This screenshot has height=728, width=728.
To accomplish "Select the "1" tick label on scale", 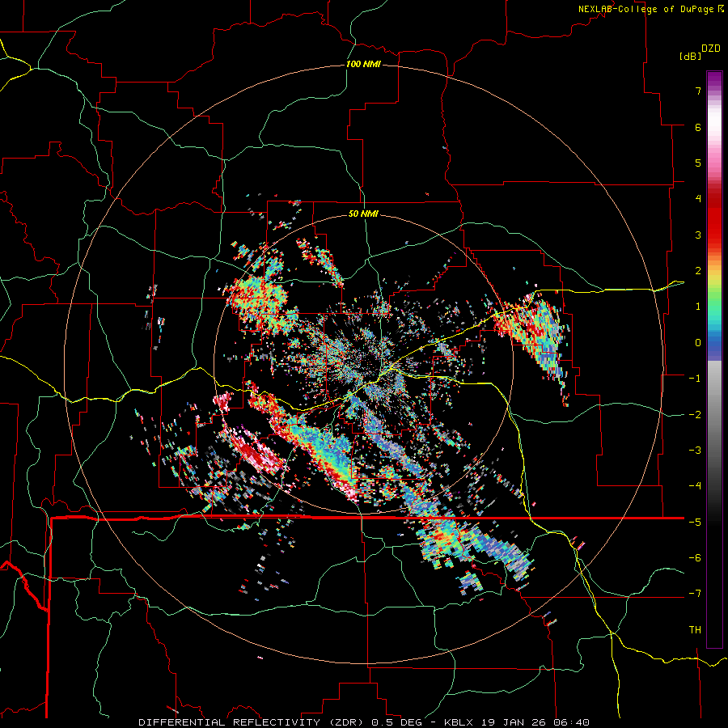I will coord(698,307).
